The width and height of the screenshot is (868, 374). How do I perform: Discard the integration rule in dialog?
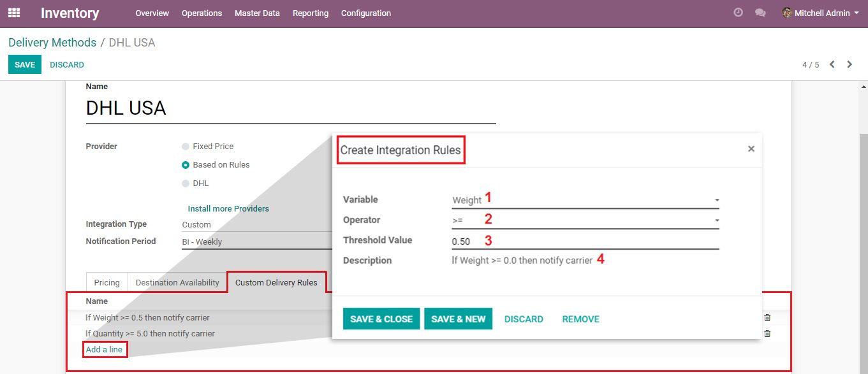click(524, 319)
